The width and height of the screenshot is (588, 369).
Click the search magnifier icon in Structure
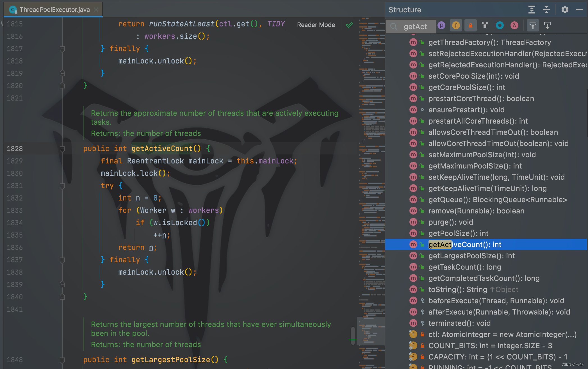pyautogui.click(x=394, y=26)
